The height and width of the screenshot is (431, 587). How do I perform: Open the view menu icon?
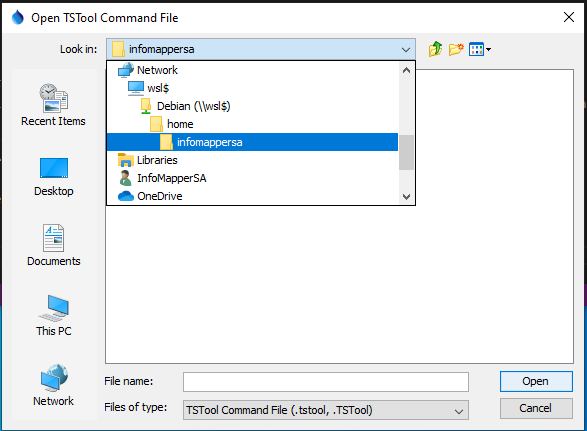point(480,49)
